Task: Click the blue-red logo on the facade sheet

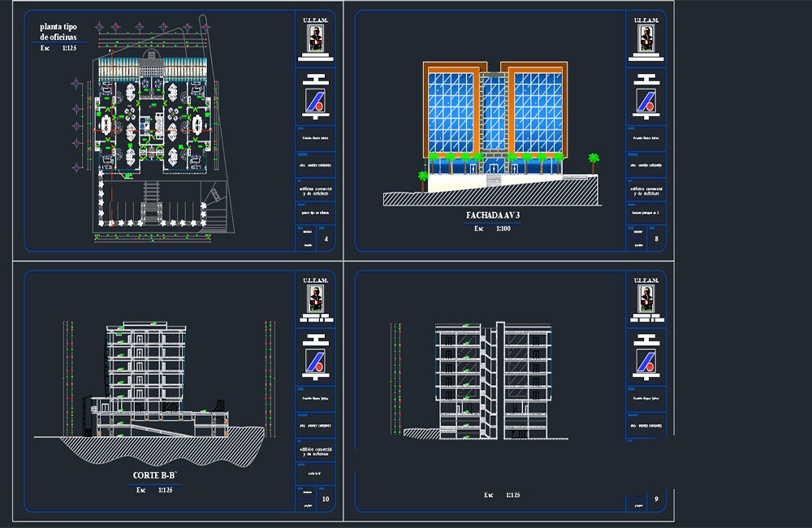Action: coord(646,100)
